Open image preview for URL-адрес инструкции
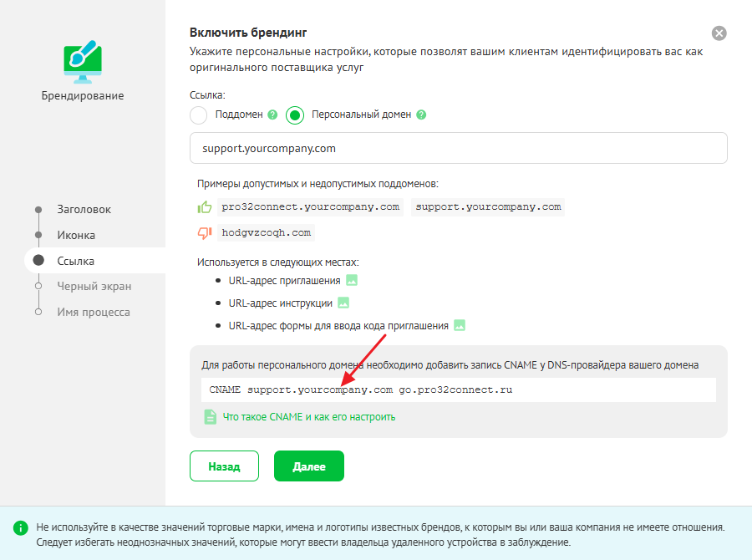The height and width of the screenshot is (560, 752). coord(343,303)
